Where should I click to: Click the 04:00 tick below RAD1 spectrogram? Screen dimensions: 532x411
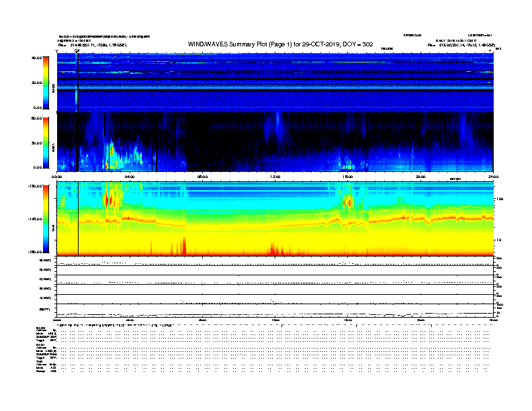point(130,177)
